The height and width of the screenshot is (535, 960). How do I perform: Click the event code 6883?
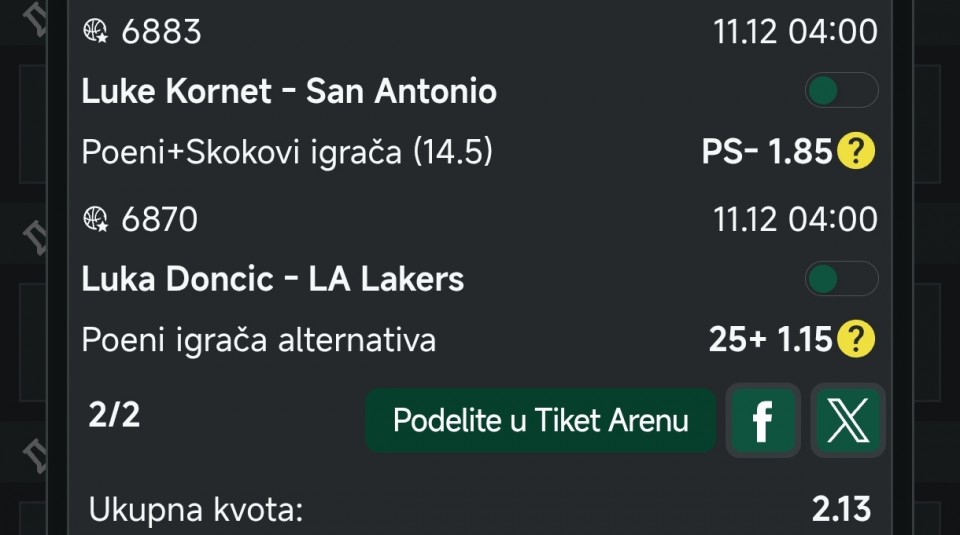coord(161,32)
